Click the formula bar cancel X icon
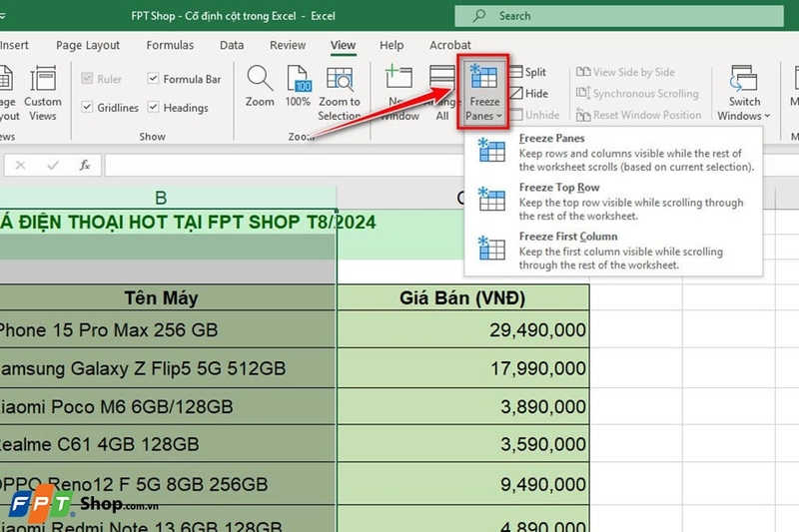 pos(20,165)
